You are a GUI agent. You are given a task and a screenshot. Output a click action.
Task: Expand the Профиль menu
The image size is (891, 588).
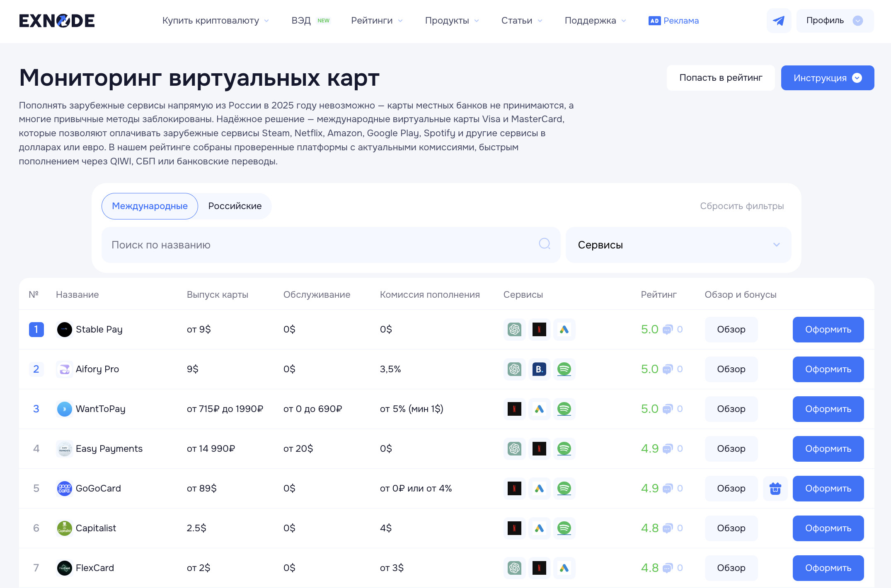tap(835, 21)
